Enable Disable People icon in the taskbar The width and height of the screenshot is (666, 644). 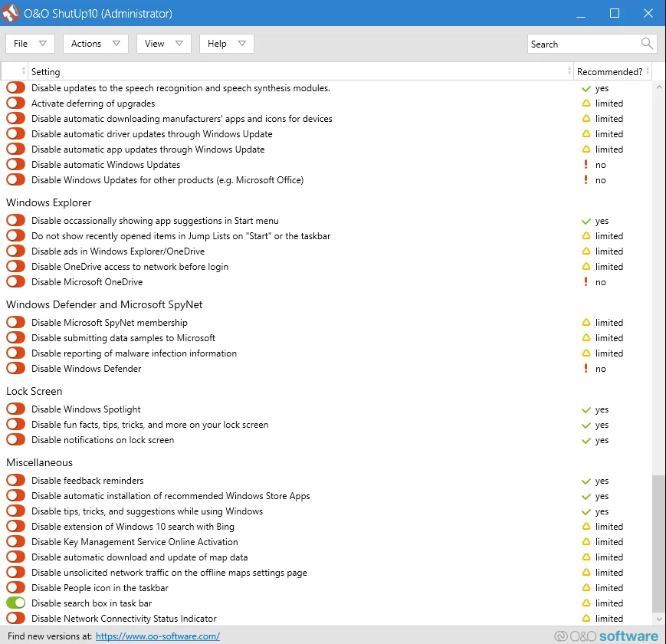tap(16, 587)
